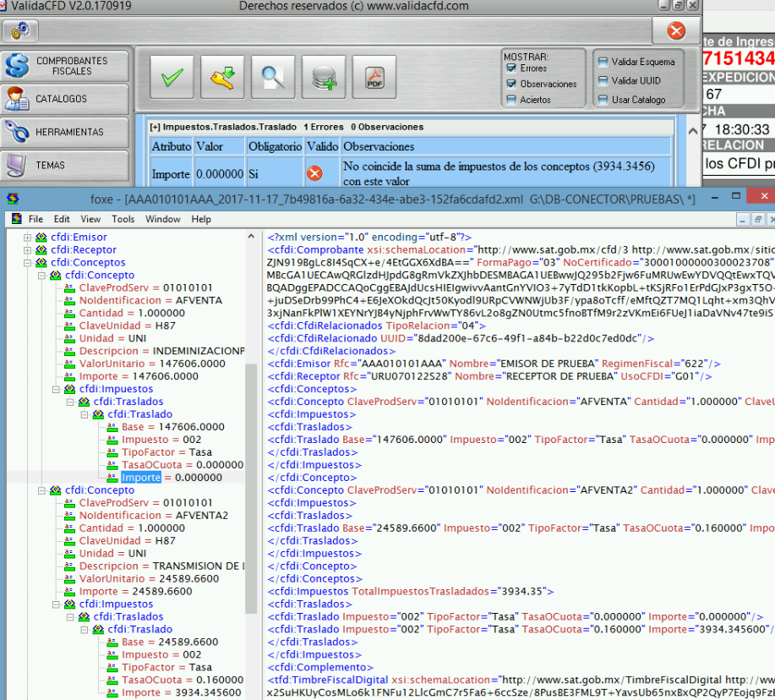Collapse the cfdi:Conceptos tree node
The image size is (775, 700).
(x=28, y=262)
